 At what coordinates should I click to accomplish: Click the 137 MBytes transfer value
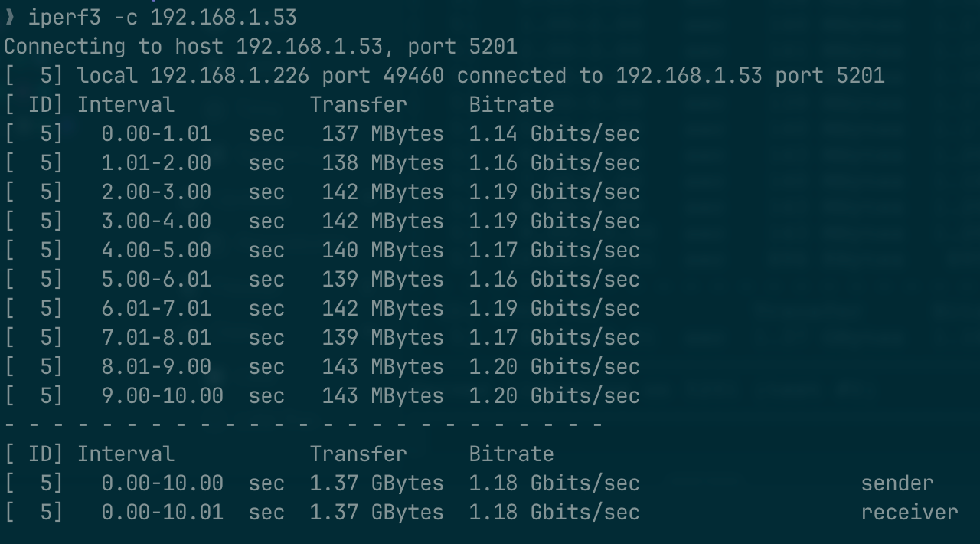(x=382, y=133)
